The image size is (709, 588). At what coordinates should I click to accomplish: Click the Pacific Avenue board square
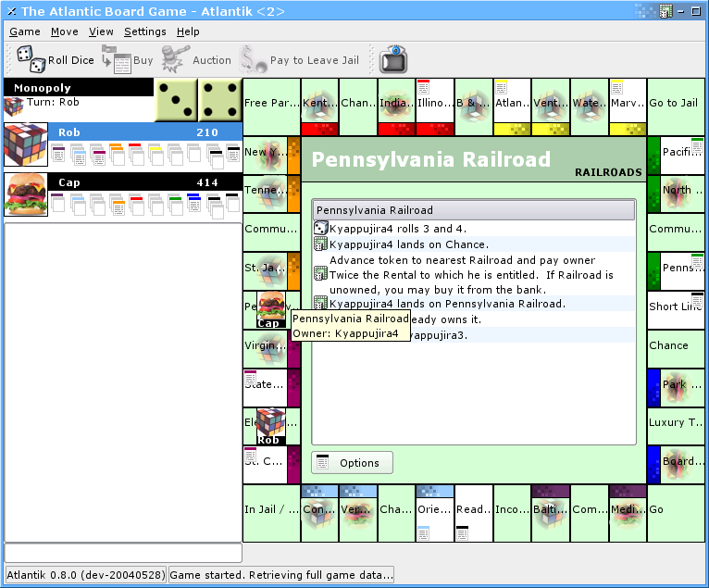(676, 156)
